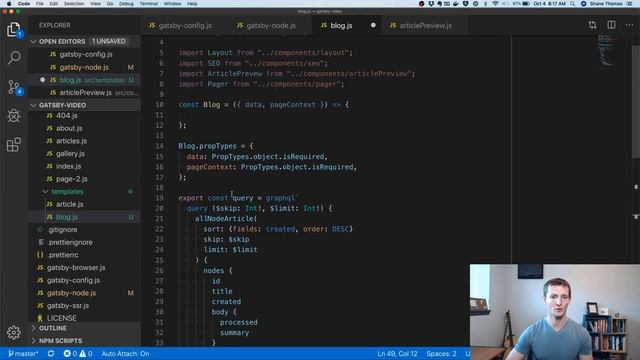
Task: Click the code minimap preview
Action: point(608,50)
